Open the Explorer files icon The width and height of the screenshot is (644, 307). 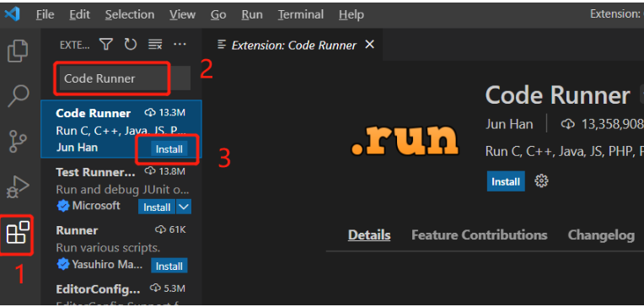(18, 51)
